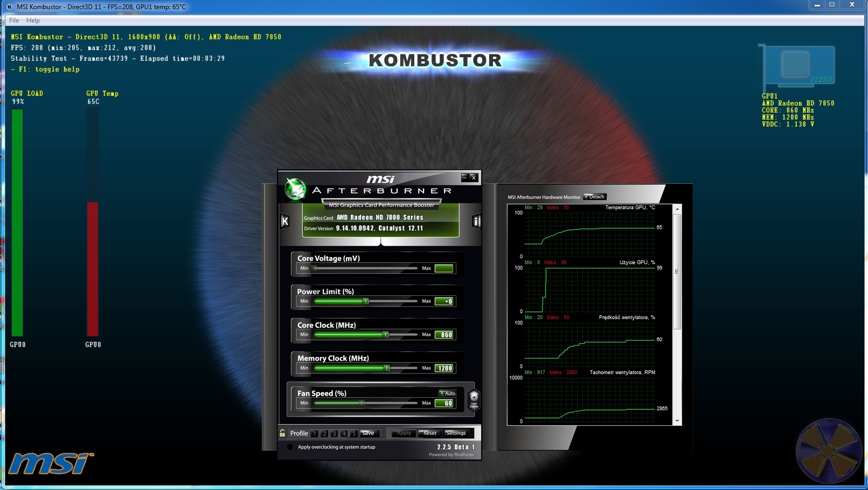Viewport: 868px width, 490px height.
Task: Click the Użycie GPU usage graph
Action: (x=590, y=289)
